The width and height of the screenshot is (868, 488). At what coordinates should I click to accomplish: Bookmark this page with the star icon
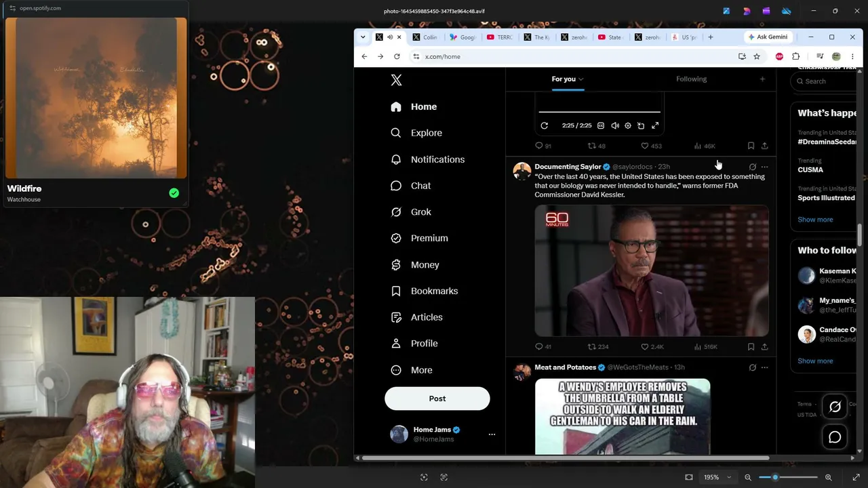pyautogui.click(x=756, y=57)
